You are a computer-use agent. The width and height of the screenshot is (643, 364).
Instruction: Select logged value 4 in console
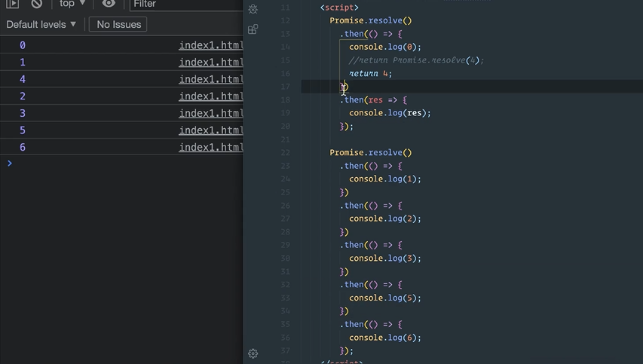pyautogui.click(x=23, y=79)
